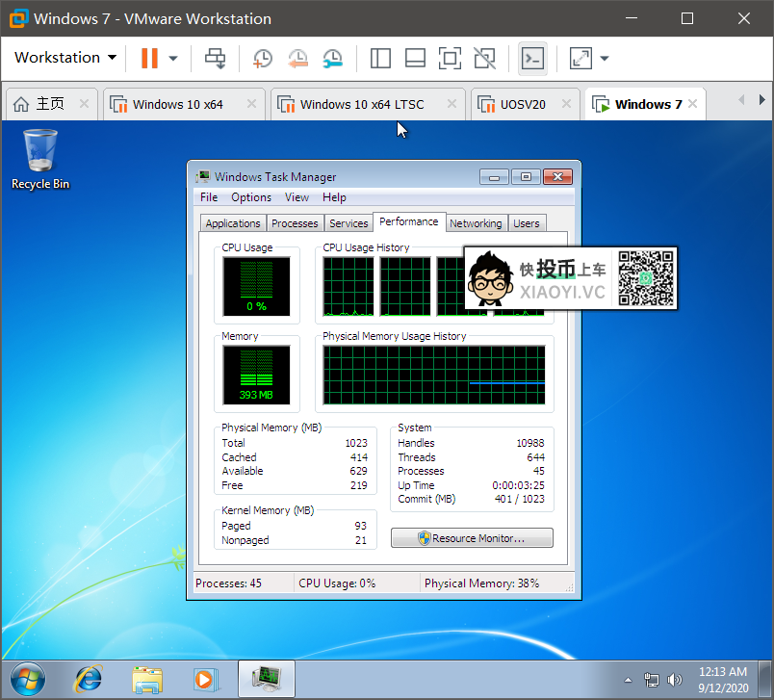Toggle the Unity mode icon

point(485,58)
